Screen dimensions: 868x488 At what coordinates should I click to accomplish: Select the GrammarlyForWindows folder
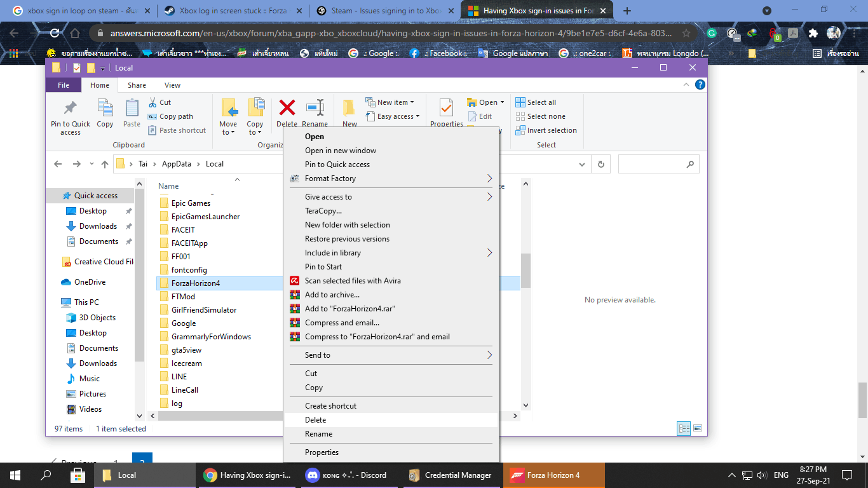[x=211, y=337]
